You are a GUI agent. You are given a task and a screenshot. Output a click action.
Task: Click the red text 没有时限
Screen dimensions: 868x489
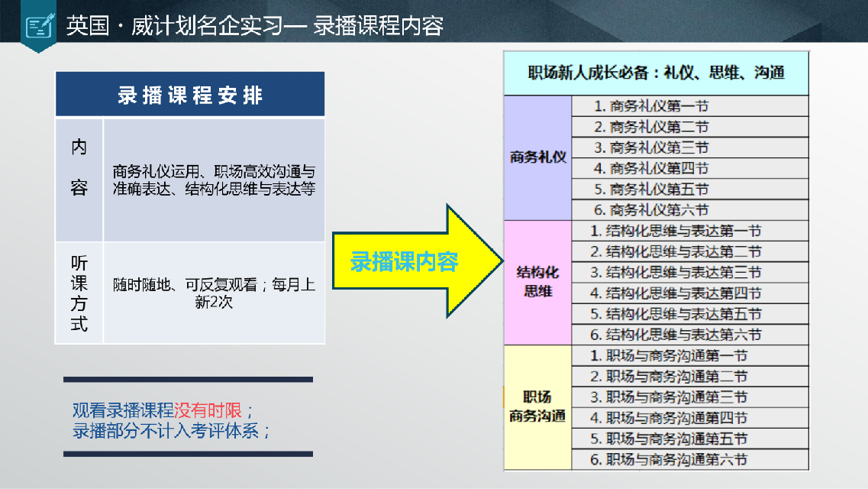208,410
